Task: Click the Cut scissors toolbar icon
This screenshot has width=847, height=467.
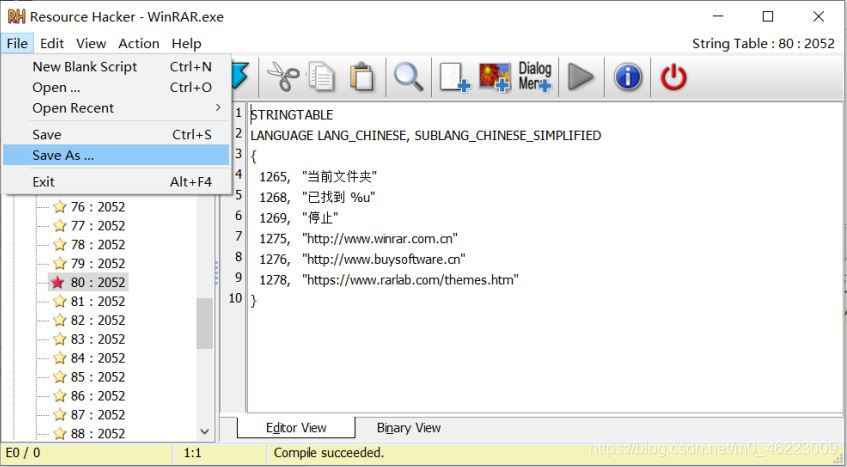Action: [283, 77]
